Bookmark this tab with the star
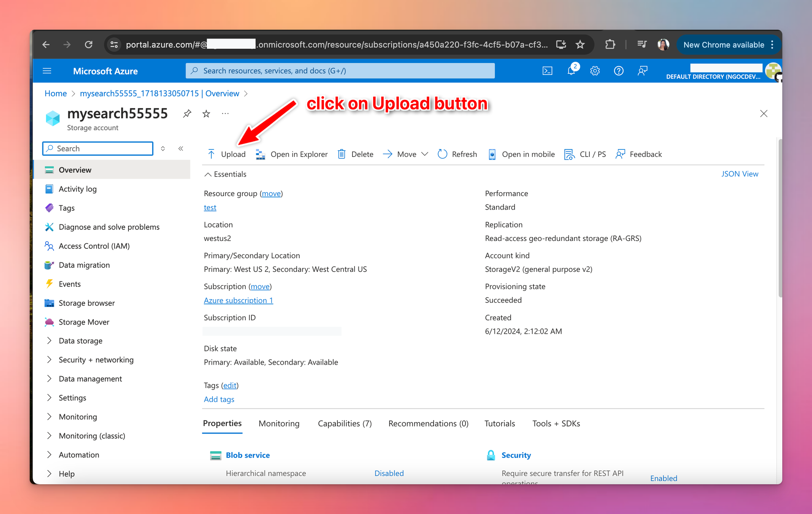The height and width of the screenshot is (514, 812). click(x=580, y=44)
